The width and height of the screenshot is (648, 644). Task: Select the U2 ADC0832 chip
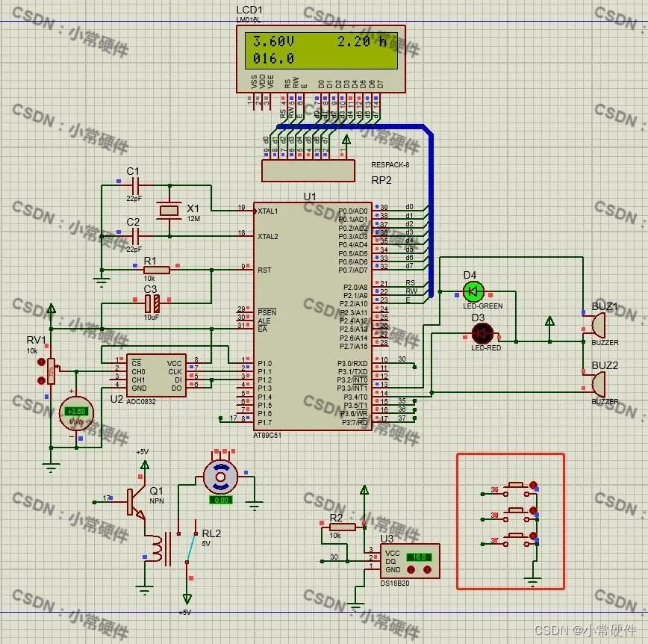[x=156, y=375]
